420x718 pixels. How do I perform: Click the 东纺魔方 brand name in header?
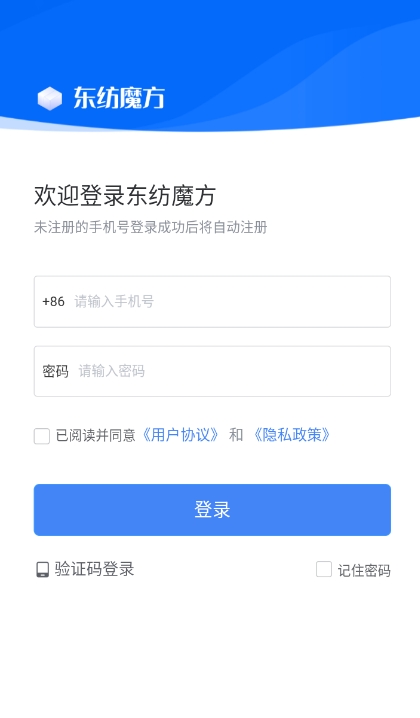click(119, 98)
